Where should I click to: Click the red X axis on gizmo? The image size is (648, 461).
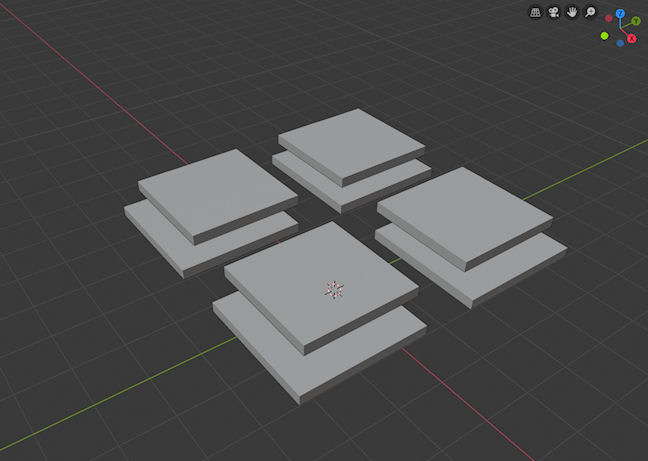(x=631, y=37)
